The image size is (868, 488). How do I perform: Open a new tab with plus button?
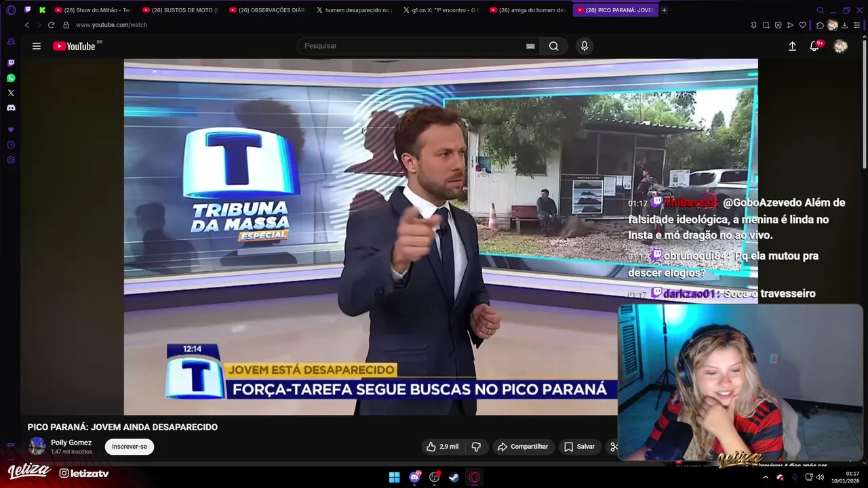665,10
